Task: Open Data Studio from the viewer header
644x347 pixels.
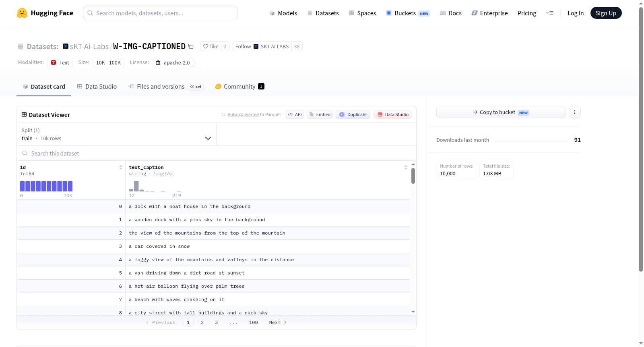Action: click(393, 115)
